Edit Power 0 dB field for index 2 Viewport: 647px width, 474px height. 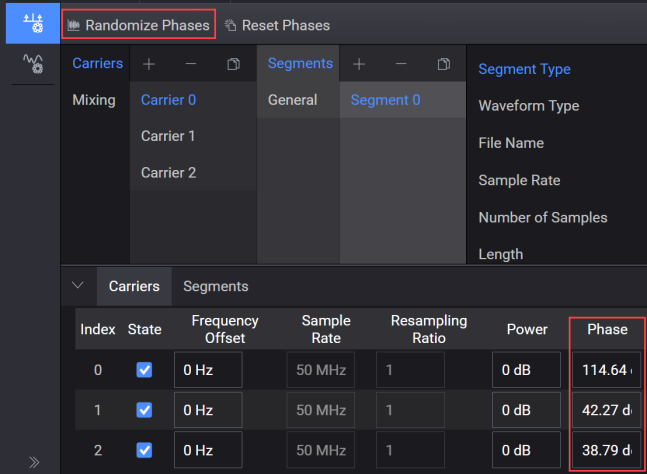pyautogui.click(x=526, y=450)
